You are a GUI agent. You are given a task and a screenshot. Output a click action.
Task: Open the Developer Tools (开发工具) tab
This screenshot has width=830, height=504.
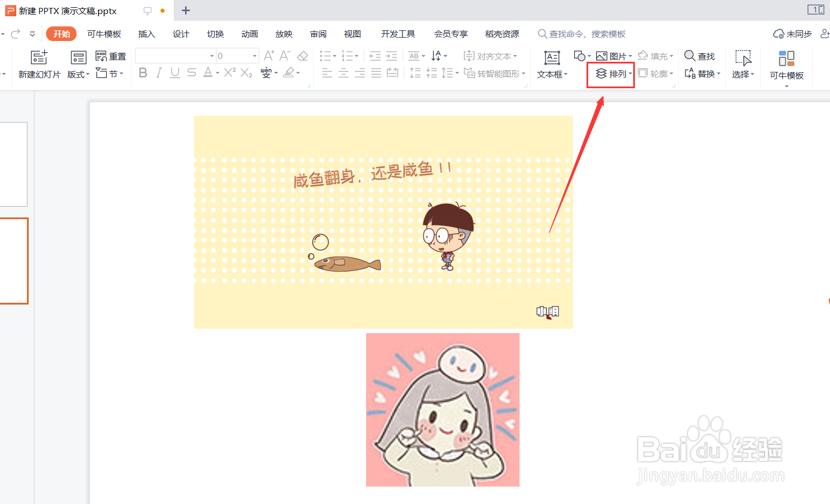tap(398, 34)
